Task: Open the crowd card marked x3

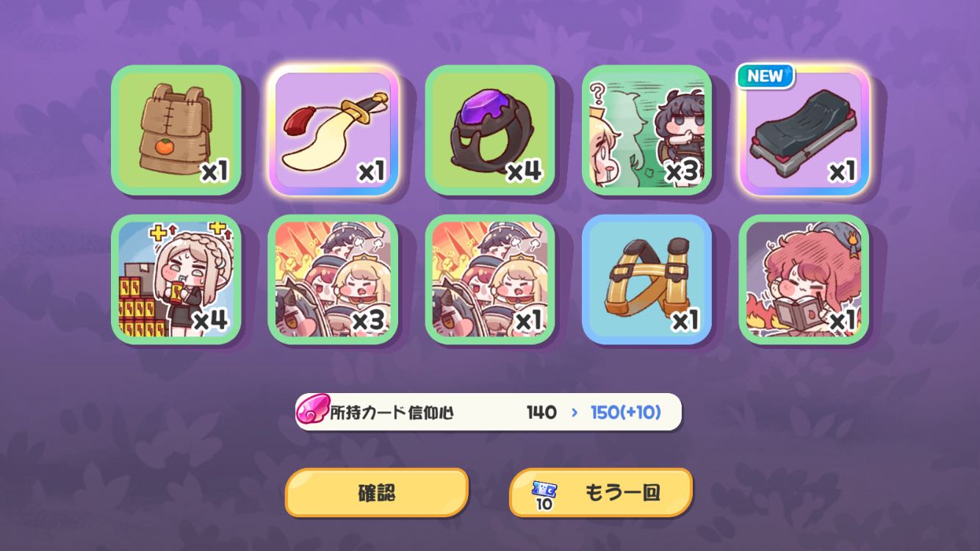Action: 333,279
